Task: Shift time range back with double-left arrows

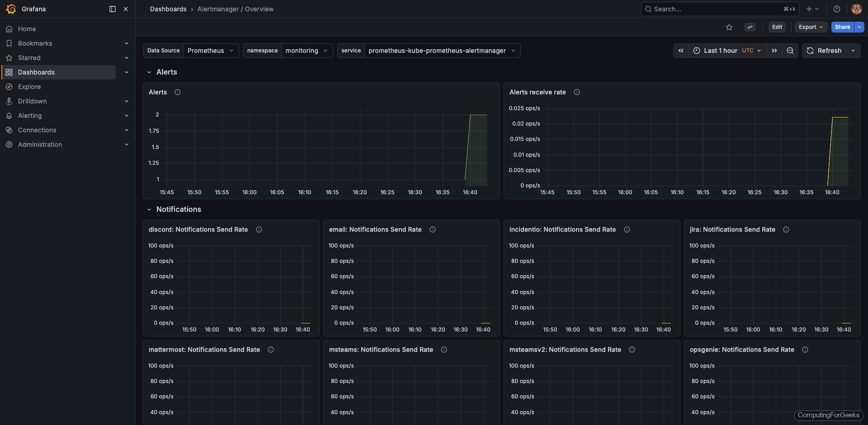Action: (x=681, y=51)
